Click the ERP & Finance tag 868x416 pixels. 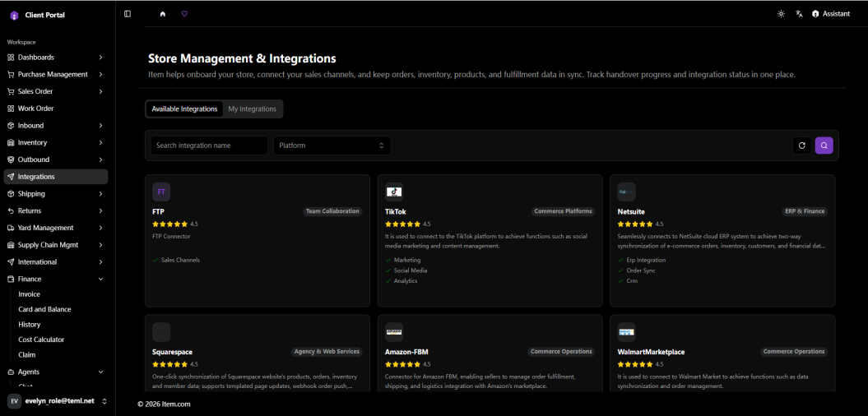805,211
